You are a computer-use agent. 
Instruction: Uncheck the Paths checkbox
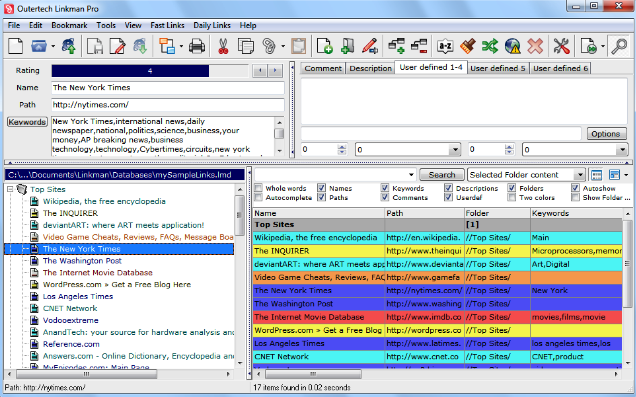click(x=322, y=197)
